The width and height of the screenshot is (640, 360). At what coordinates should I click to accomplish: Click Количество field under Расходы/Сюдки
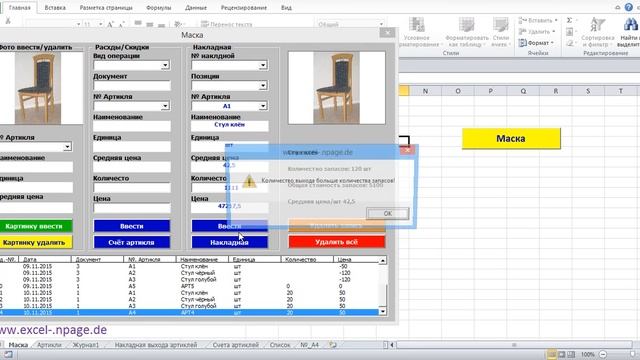(x=132, y=187)
